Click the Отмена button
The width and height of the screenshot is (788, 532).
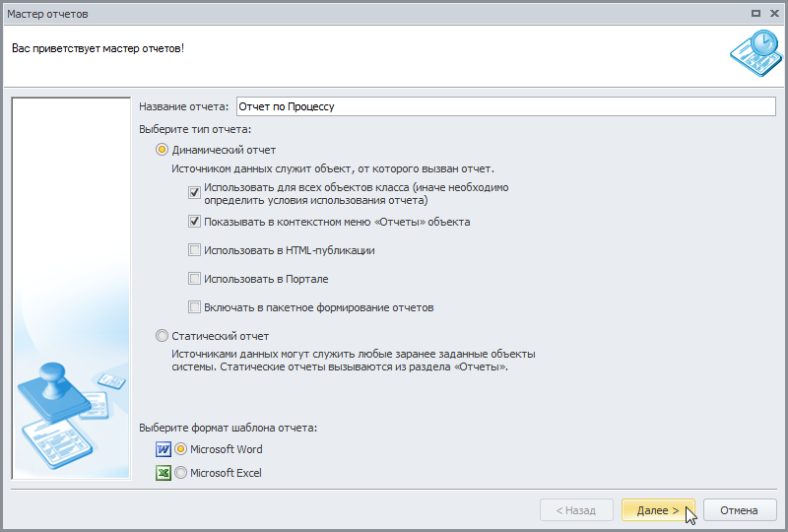(x=739, y=510)
